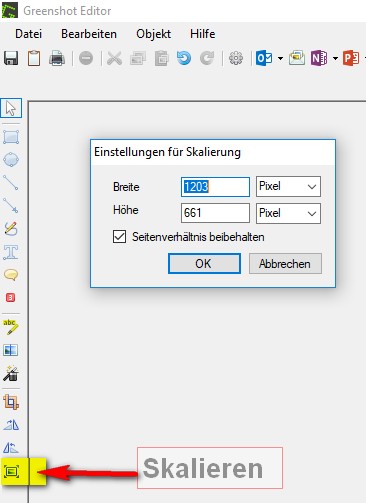Click the Print icon
This screenshot has height=503, width=366.
pos(57,58)
